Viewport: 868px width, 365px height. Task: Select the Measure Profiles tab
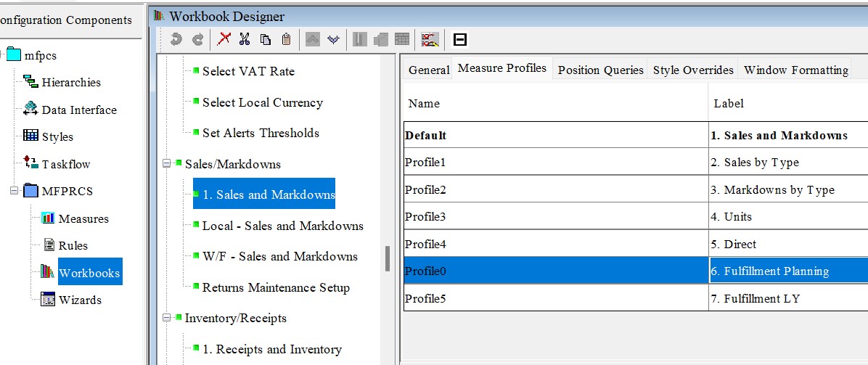pos(502,68)
